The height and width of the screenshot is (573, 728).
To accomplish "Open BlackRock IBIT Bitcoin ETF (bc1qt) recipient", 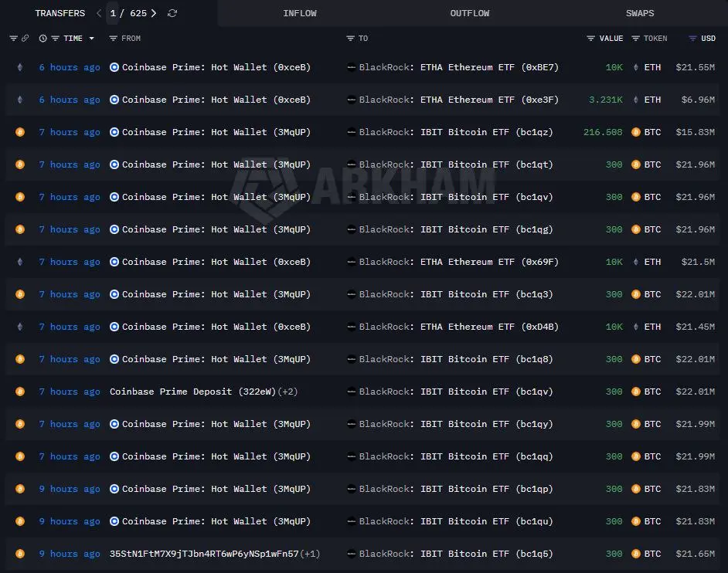I will 456,164.
